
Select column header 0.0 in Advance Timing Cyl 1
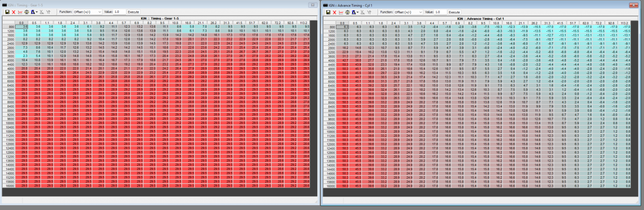tap(342, 23)
